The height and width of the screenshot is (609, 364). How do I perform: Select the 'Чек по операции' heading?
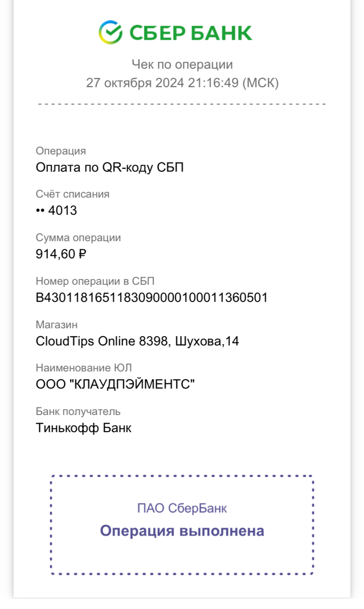pyautogui.click(x=182, y=65)
